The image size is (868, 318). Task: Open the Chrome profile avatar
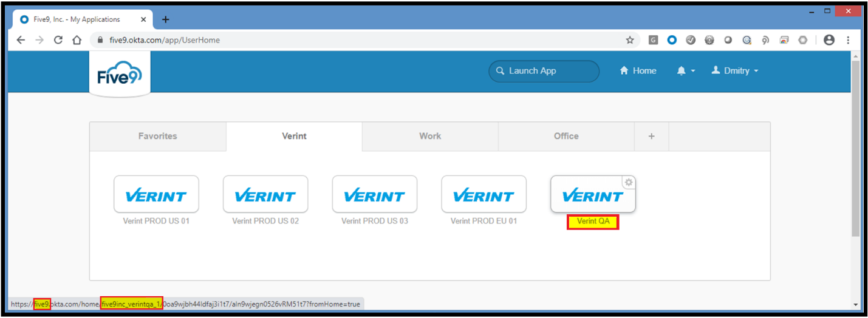point(829,40)
